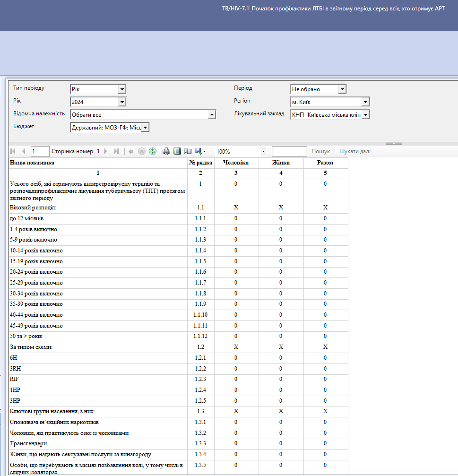Open the Рік 2024 dropdown

[x=122, y=102]
